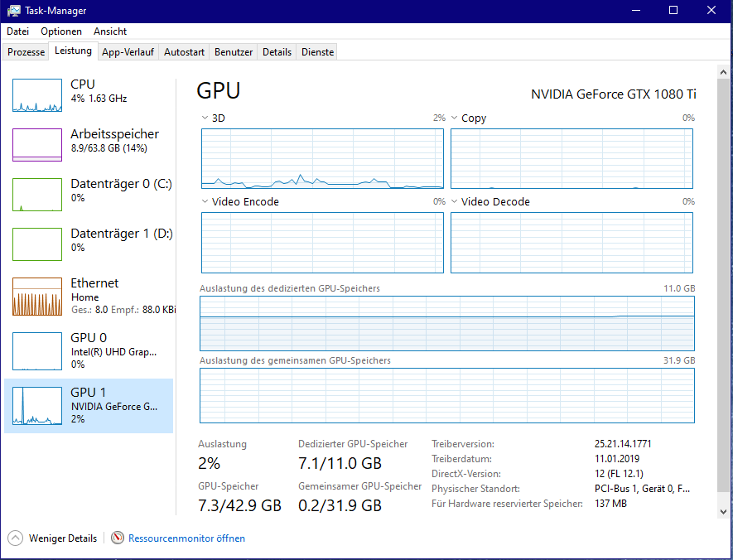
Task: Click the reserved memory value 137 MB
Action: (610, 504)
